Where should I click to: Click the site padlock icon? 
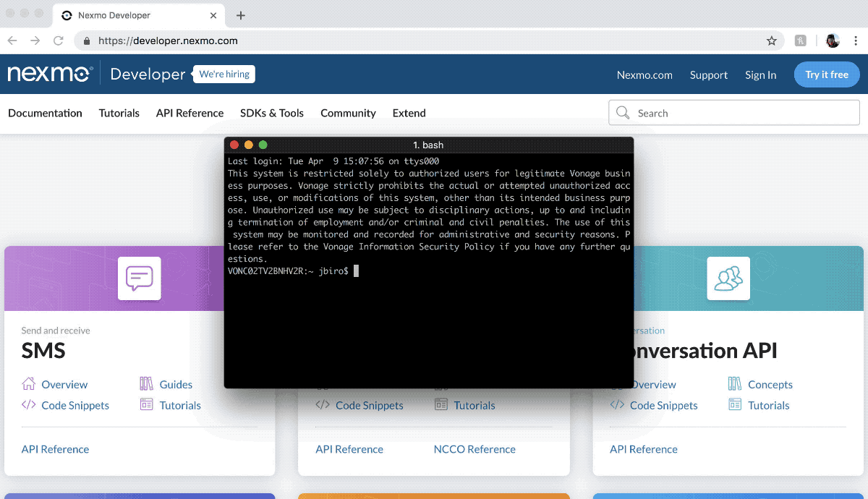coord(87,41)
